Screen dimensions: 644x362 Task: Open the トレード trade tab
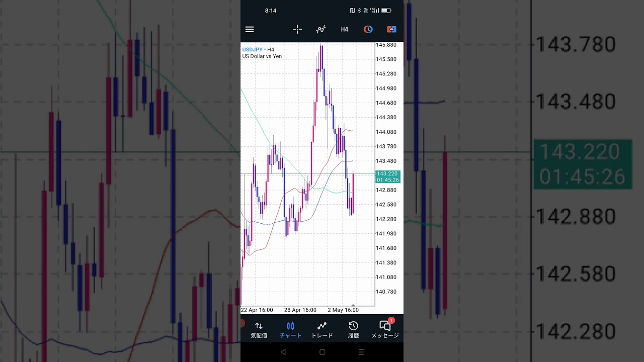[322, 330]
